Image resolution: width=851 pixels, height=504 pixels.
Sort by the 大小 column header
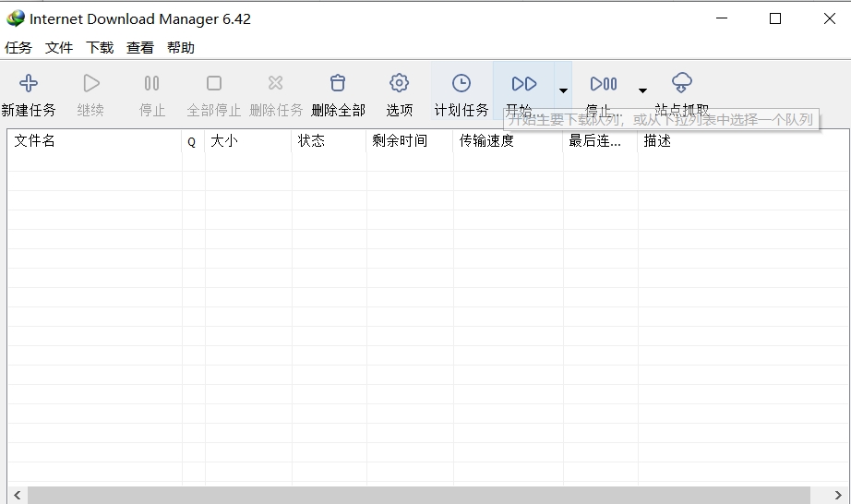coord(248,141)
